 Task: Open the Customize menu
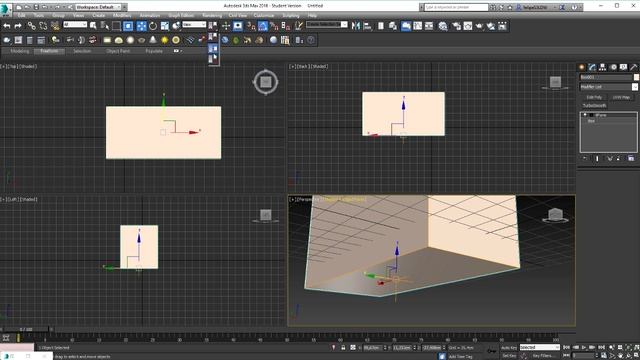[264, 15]
